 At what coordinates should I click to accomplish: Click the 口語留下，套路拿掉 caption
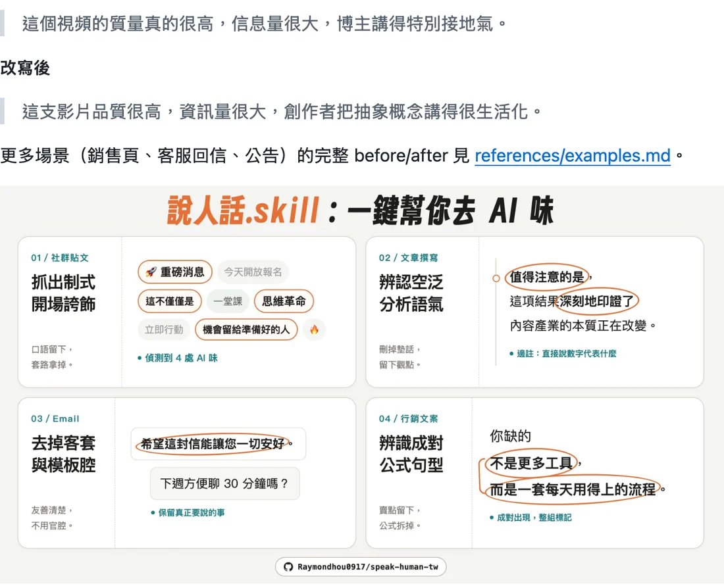(x=52, y=356)
